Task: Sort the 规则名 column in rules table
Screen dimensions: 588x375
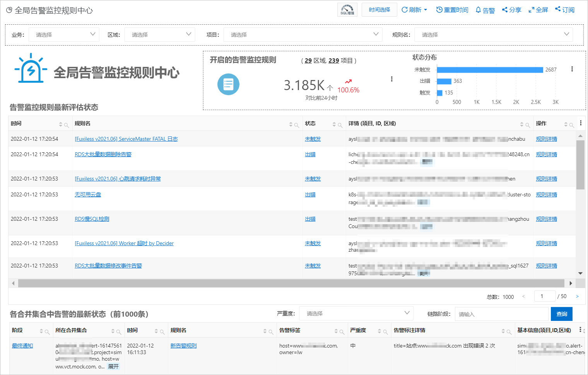Action: pyautogui.click(x=291, y=124)
